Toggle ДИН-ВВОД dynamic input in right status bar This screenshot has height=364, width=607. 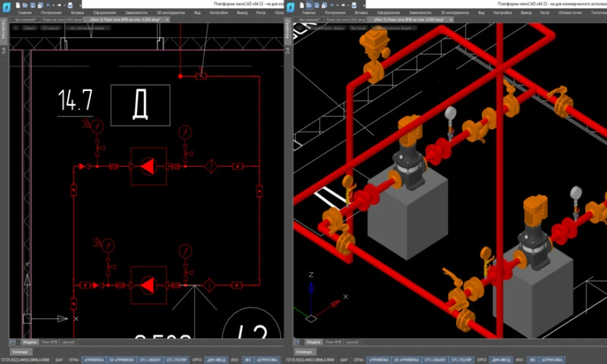(502, 360)
